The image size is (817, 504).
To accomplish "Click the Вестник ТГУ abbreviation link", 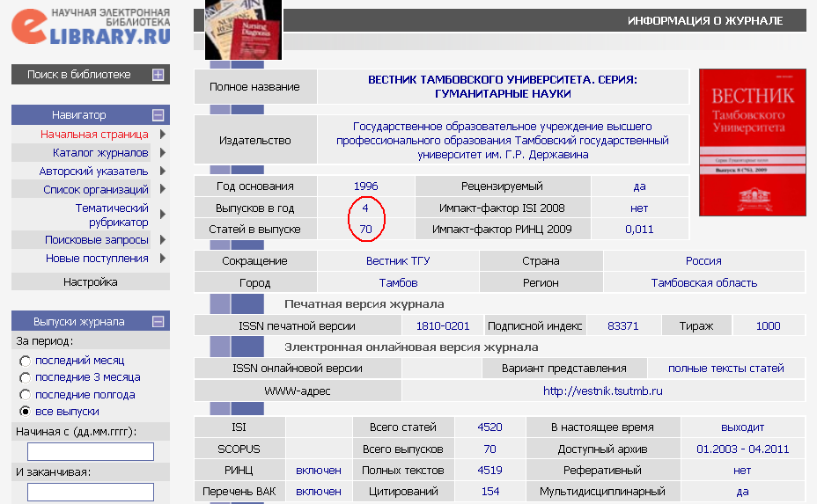I will [398, 261].
